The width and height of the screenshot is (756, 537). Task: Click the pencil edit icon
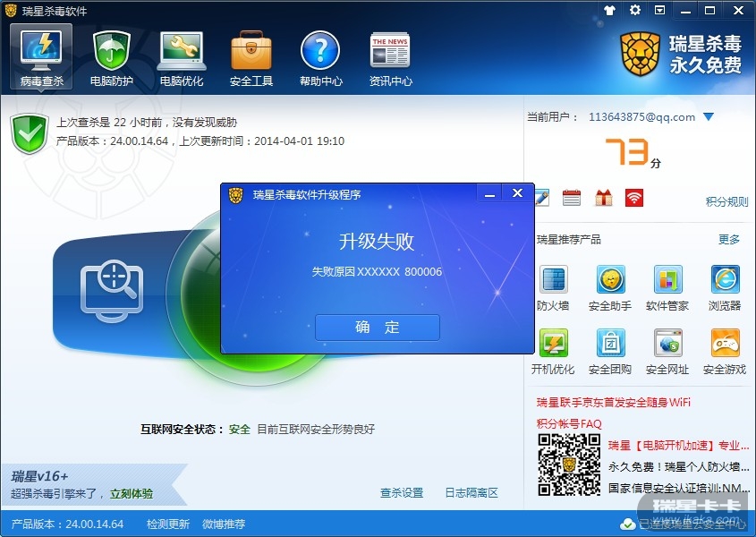coord(542,198)
